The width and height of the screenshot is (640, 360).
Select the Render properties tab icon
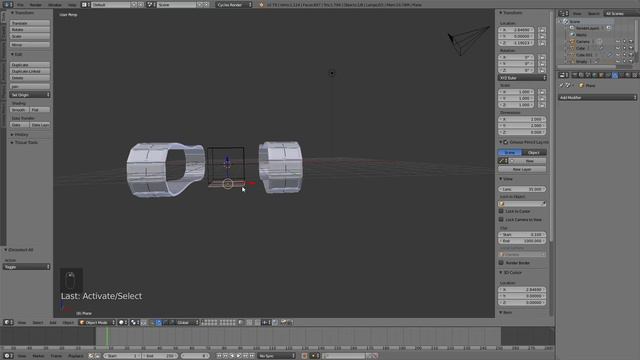(575, 75)
